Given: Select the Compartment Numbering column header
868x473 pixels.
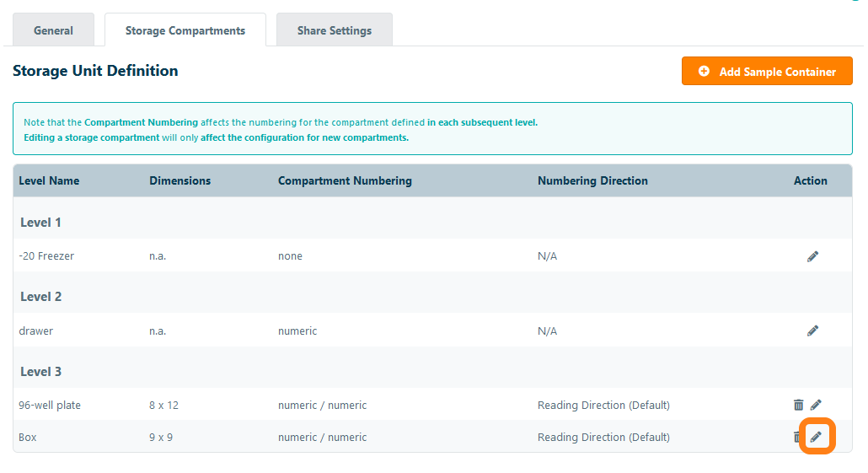Looking at the screenshot, I should tap(345, 180).
